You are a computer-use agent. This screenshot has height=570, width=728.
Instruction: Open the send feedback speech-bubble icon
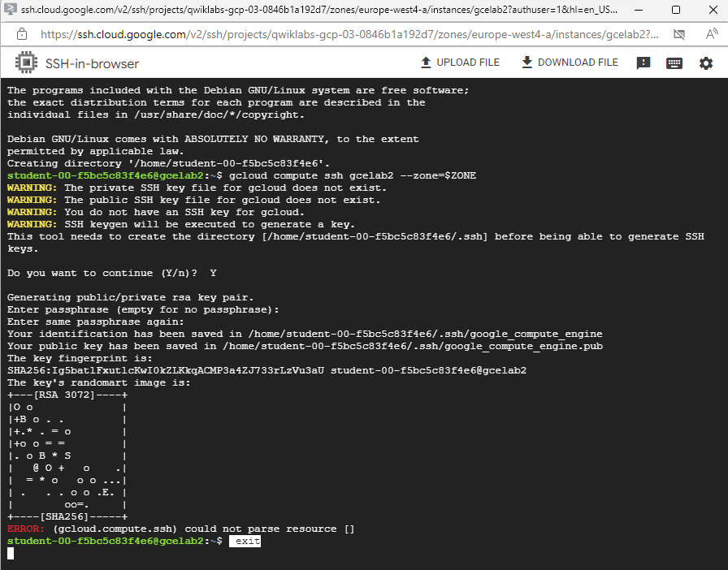coord(643,63)
